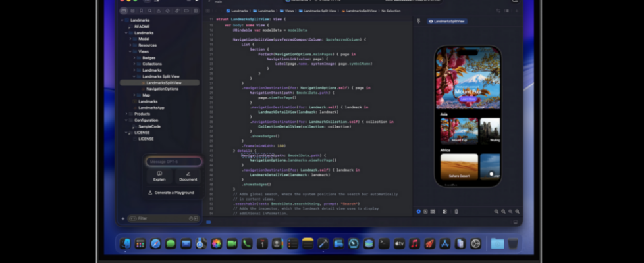Open Safari from the Dock
This screenshot has width=644, height=263.
click(x=155, y=244)
